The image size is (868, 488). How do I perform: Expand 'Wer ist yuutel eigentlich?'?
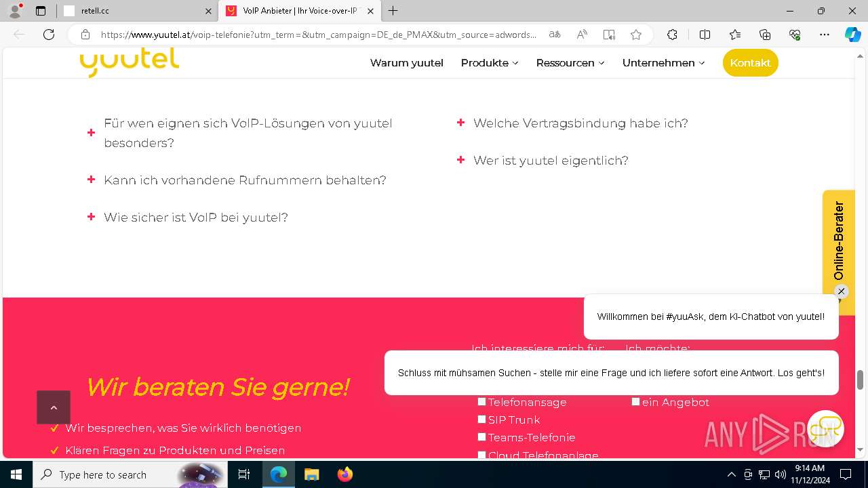click(x=542, y=160)
